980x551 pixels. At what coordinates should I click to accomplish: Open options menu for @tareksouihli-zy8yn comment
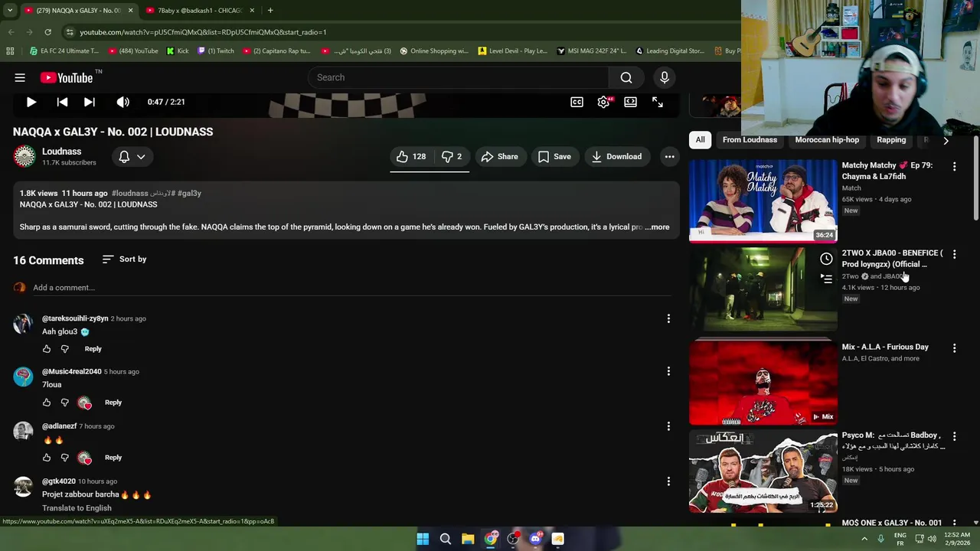click(x=668, y=318)
